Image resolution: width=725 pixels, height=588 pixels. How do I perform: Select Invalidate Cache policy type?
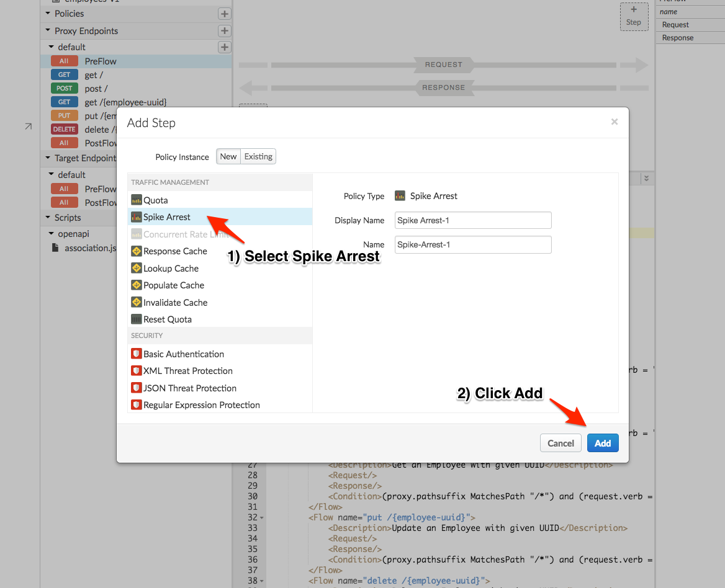220,302
